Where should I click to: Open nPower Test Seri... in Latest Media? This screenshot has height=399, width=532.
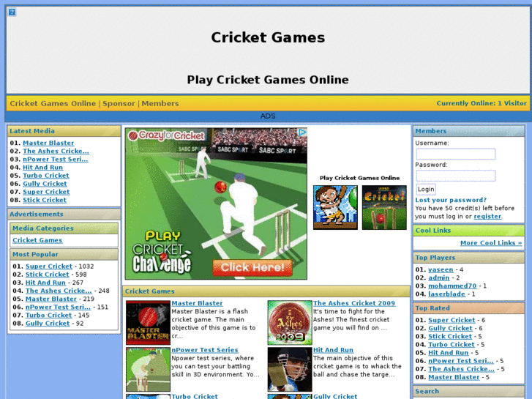click(x=56, y=160)
